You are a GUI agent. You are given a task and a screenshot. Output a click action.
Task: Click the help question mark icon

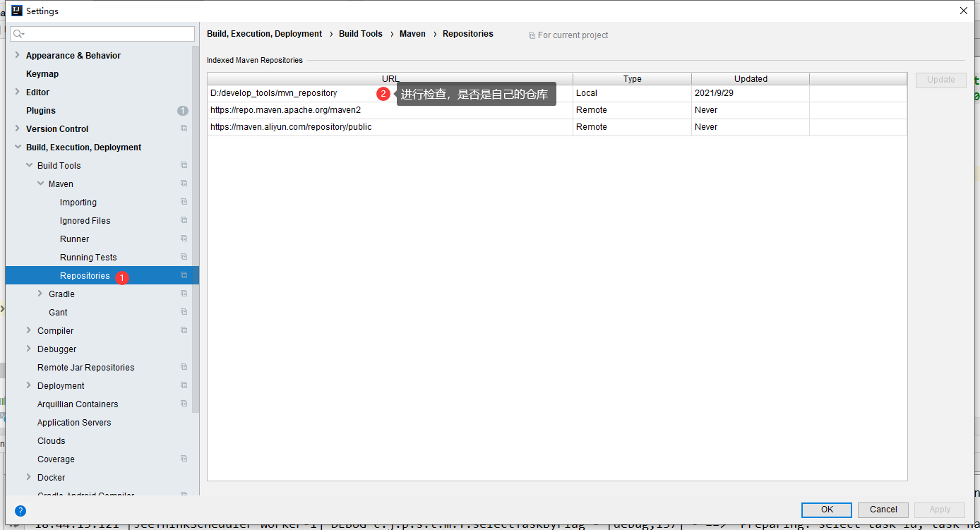(20, 511)
